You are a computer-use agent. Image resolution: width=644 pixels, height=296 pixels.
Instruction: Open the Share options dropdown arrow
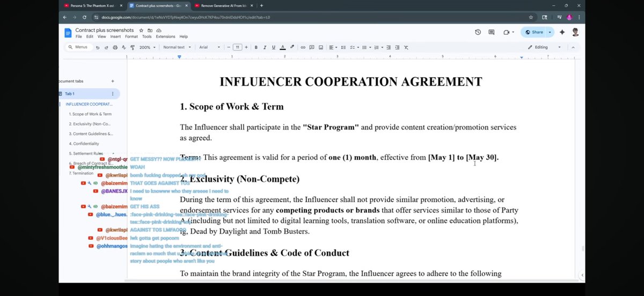point(550,32)
